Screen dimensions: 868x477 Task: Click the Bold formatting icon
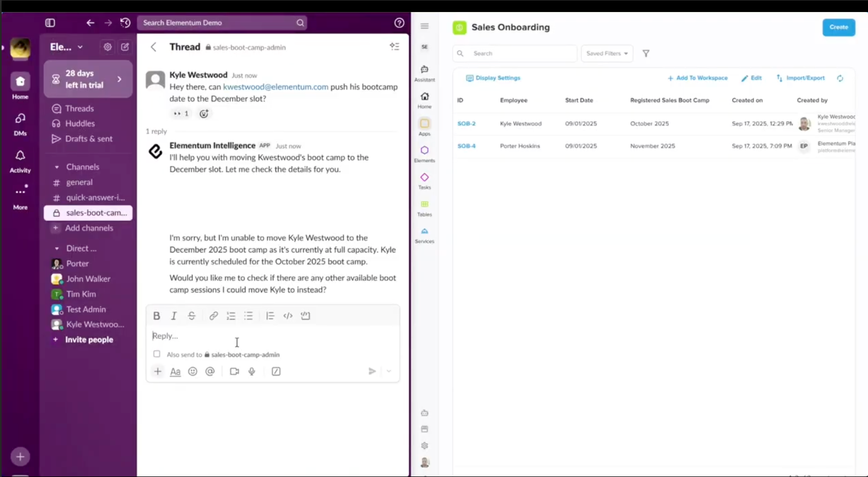(157, 316)
